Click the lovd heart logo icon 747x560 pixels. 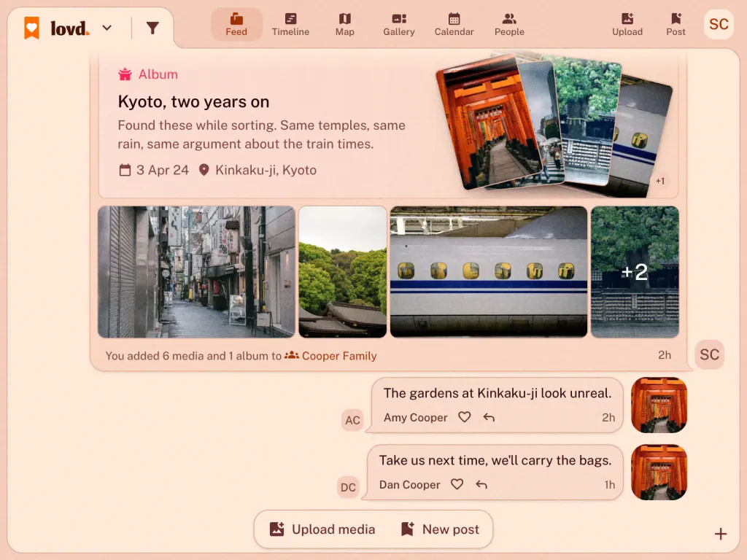point(32,28)
